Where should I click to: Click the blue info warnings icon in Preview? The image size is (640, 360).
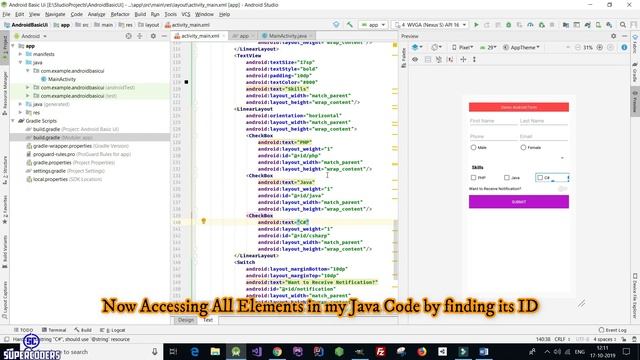[624, 47]
